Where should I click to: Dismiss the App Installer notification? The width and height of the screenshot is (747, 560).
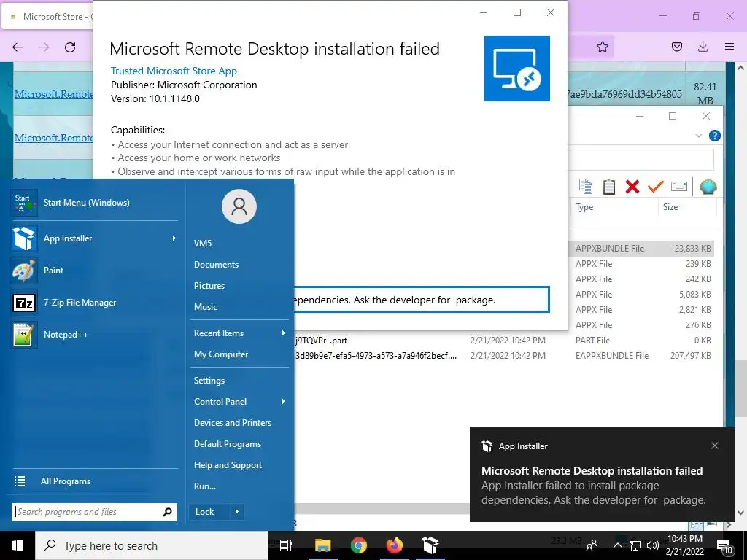(715, 446)
